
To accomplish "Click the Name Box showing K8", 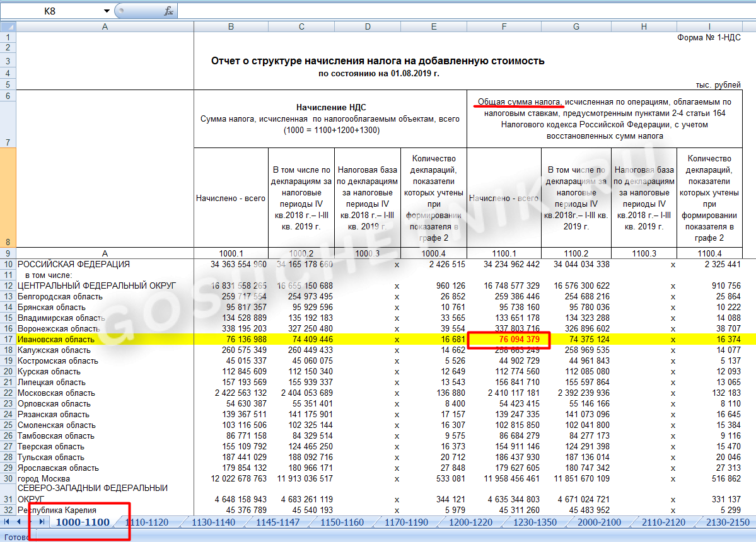I will 50,11.
